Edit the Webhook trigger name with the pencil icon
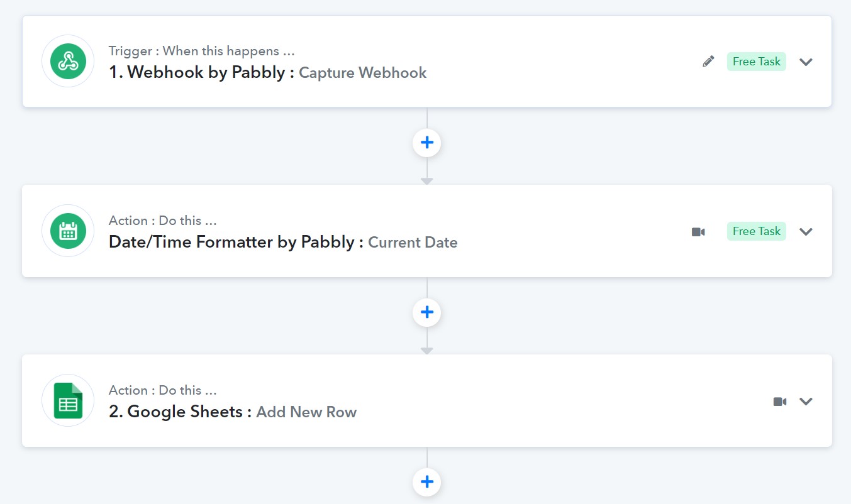The image size is (851, 504). coord(709,62)
